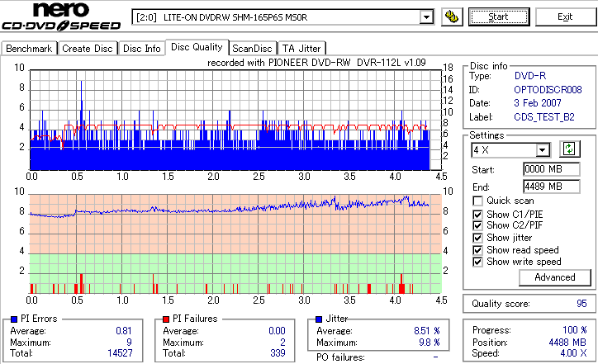Toggle Show jitter checkbox
This screenshot has height=364, width=598.
click(x=477, y=238)
